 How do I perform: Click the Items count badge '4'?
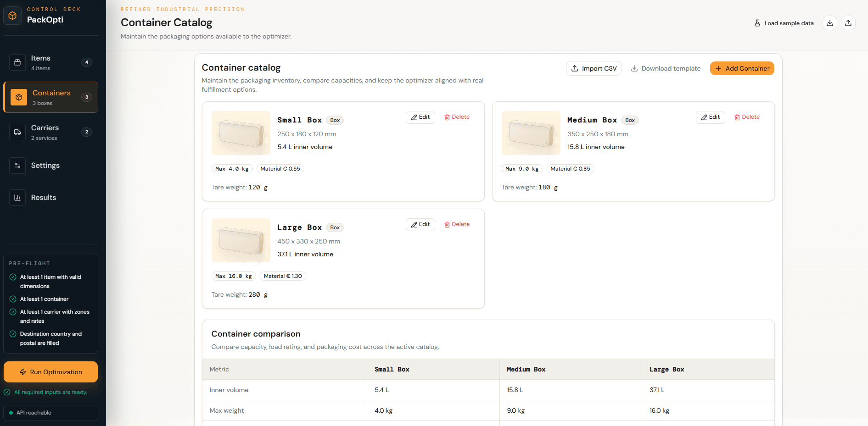click(87, 62)
